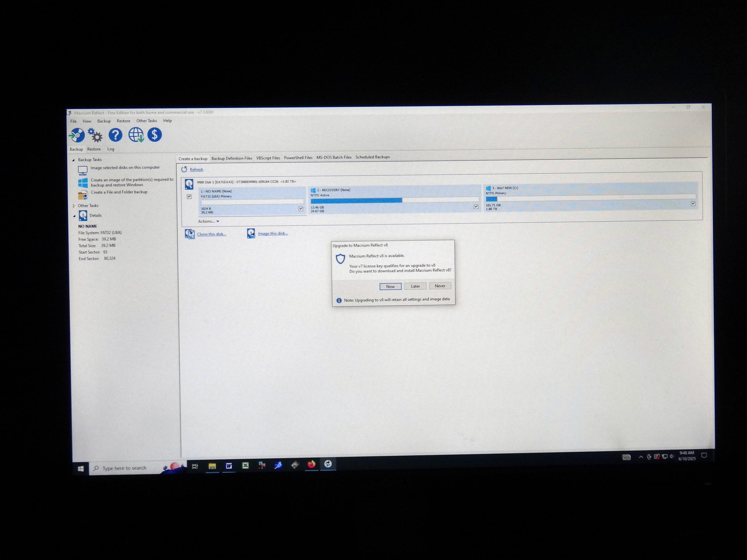The height and width of the screenshot is (560, 747).
Task: Open Task View on the taskbar
Action: [x=195, y=466]
